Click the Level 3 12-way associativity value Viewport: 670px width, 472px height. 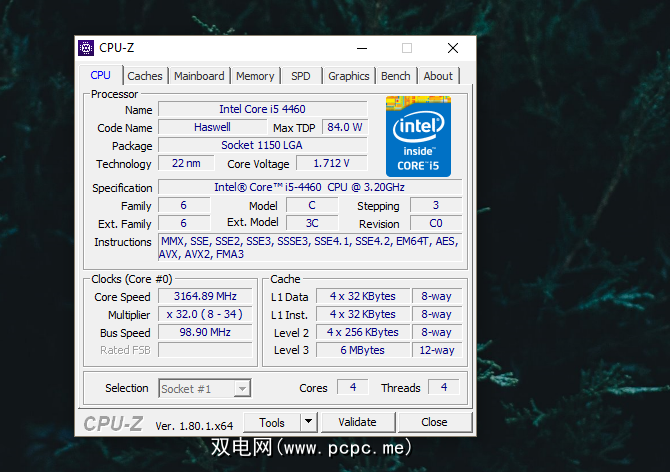point(437,350)
